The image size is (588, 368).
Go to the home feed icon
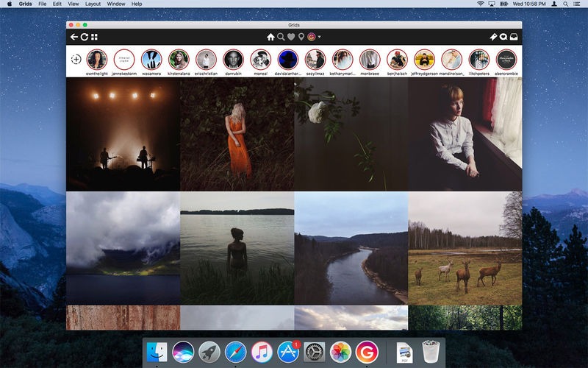(270, 37)
